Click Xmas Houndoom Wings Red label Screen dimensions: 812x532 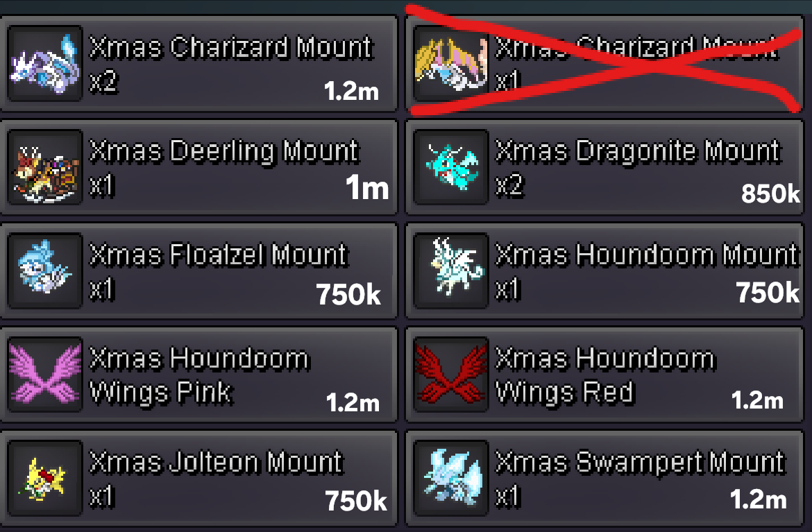click(x=605, y=375)
